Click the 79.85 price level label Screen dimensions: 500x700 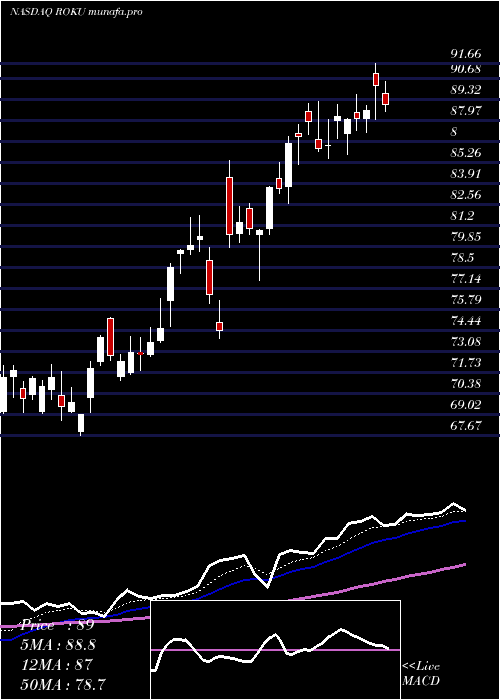(466, 237)
